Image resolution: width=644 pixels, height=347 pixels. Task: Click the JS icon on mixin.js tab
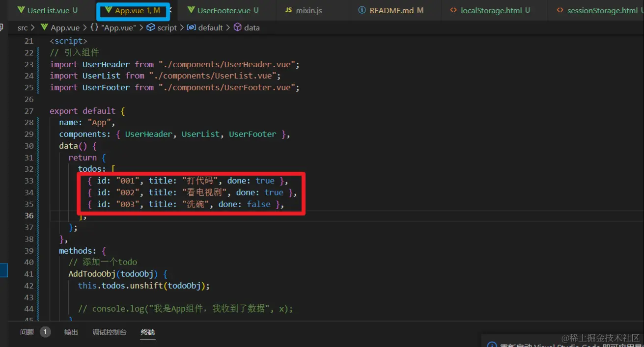coord(289,10)
